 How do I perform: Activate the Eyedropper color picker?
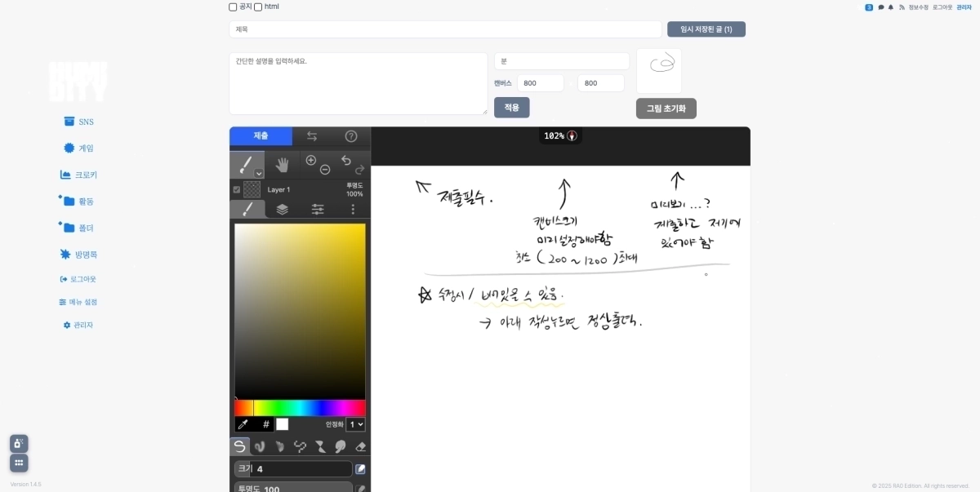243,425
